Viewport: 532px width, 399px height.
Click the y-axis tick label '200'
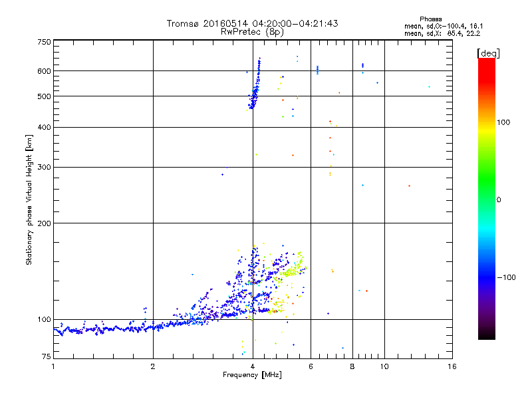pos(44,223)
